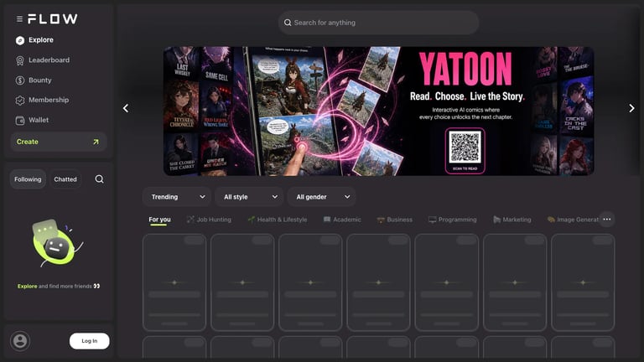Open the Trending sort dropdown
The width and height of the screenshot is (644, 362).
177,197
